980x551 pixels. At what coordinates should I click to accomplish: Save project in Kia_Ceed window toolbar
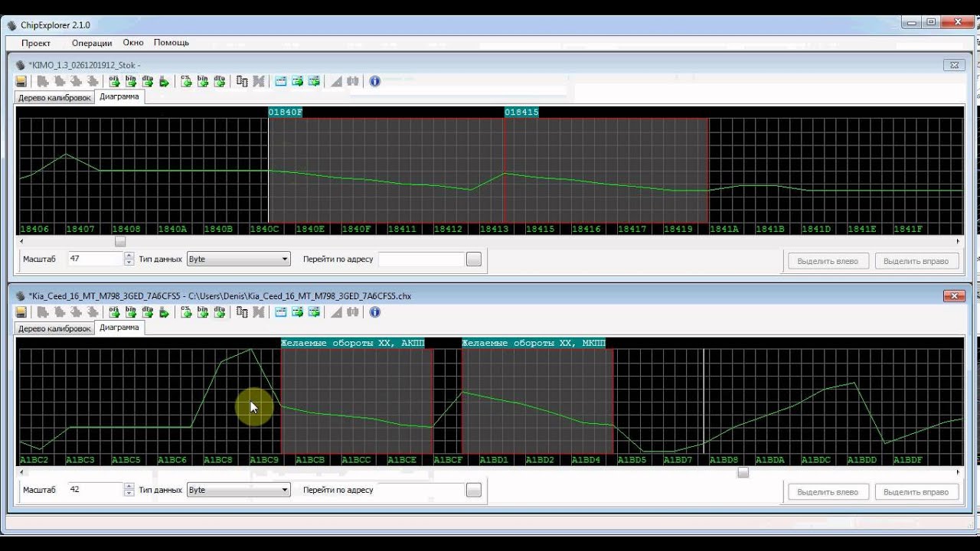pyautogui.click(x=21, y=312)
